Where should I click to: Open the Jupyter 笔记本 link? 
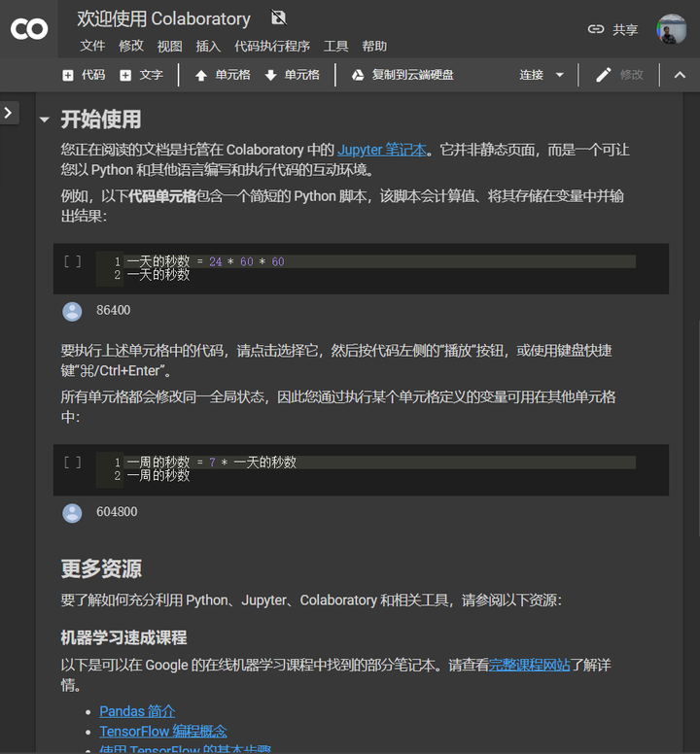click(382, 150)
